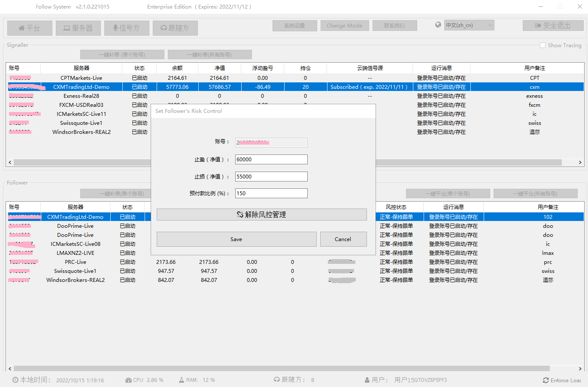Click the 止盈 take-profit equity input field
Screen dimensions: 588x387
(271, 160)
